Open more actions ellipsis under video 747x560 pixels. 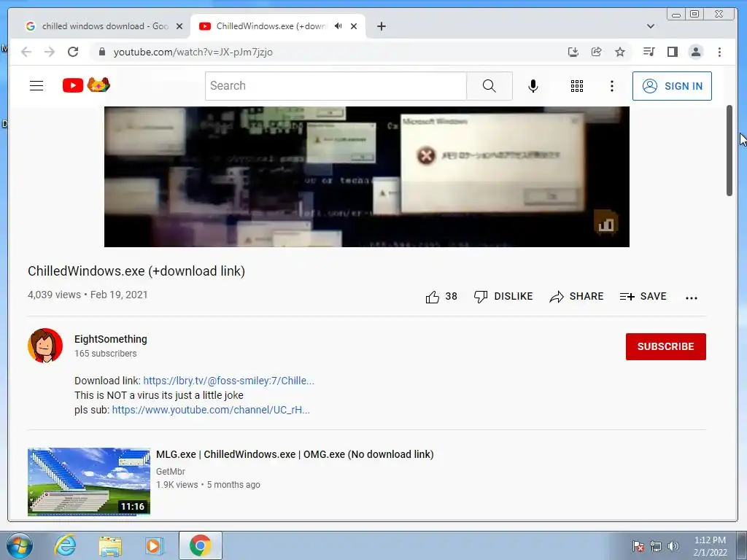pos(692,297)
